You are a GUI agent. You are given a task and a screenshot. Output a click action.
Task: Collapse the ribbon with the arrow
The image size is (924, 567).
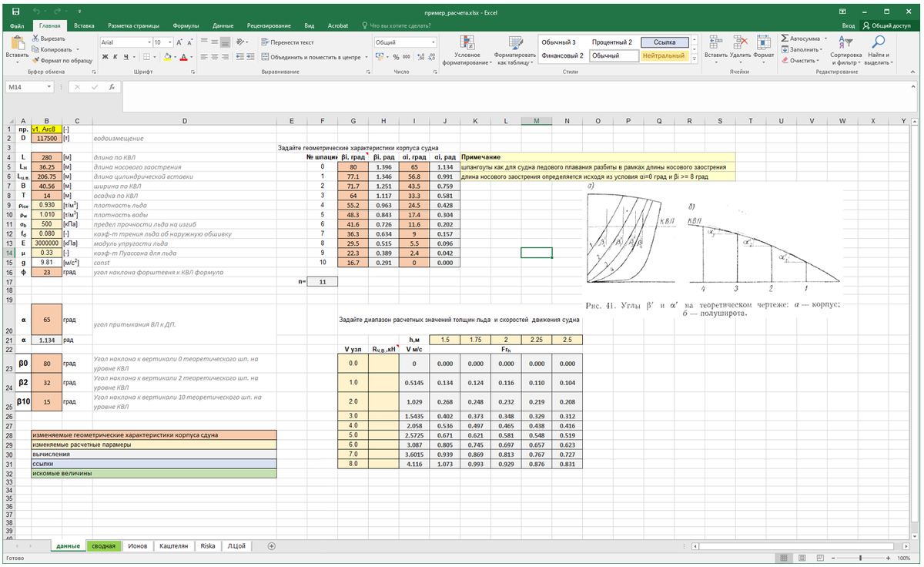[914, 72]
